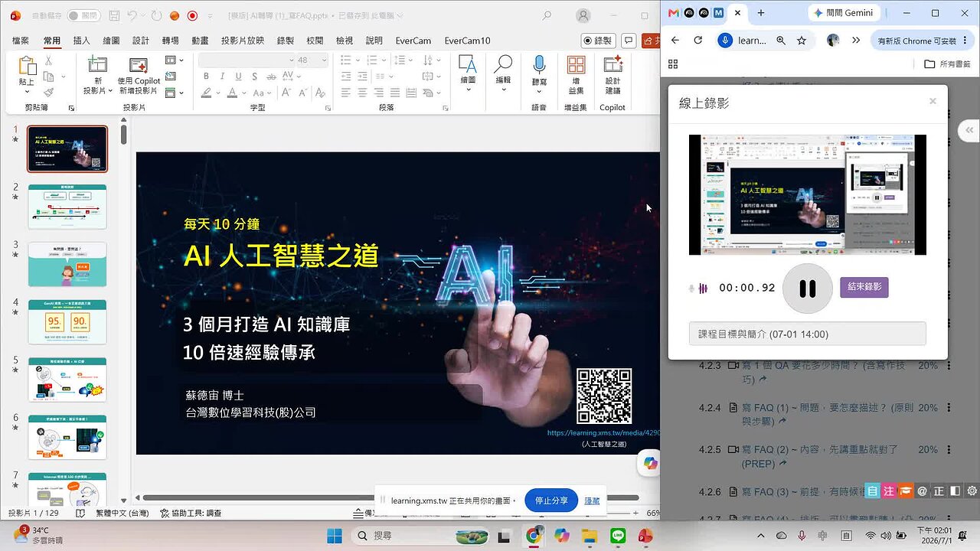Select slide 4 thumbnail showing 95 and 90
Screen dimensions: 980x551
tap(67, 321)
